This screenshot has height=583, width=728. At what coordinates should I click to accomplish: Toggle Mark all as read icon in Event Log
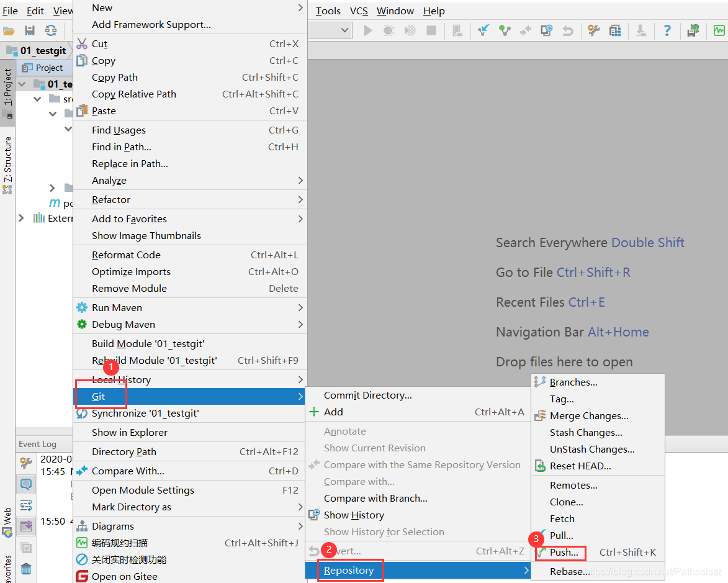(x=26, y=548)
